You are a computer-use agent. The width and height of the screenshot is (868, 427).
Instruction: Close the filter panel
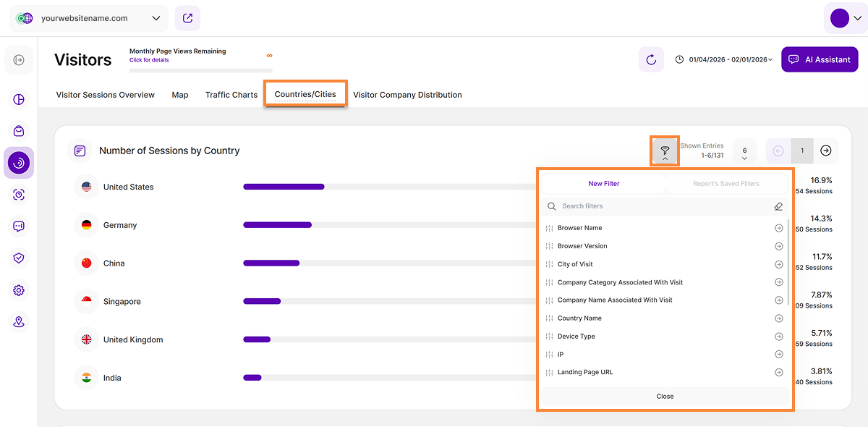[x=665, y=397]
